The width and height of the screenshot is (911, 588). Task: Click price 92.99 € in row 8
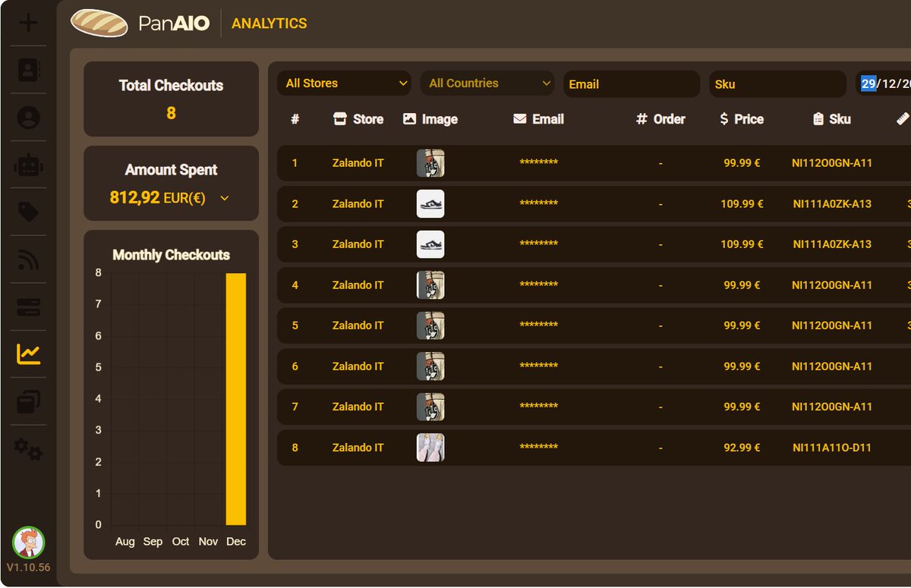[x=742, y=448]
